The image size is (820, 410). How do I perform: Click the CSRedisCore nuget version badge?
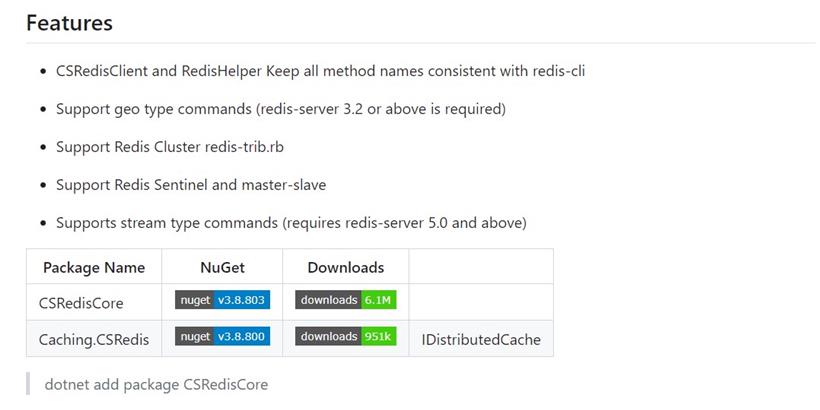tap(222, 300)
